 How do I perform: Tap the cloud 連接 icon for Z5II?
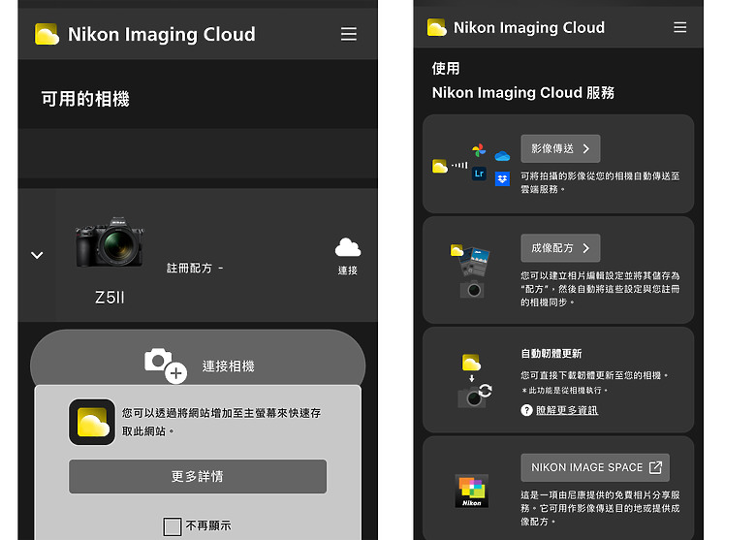coord(348,256)
